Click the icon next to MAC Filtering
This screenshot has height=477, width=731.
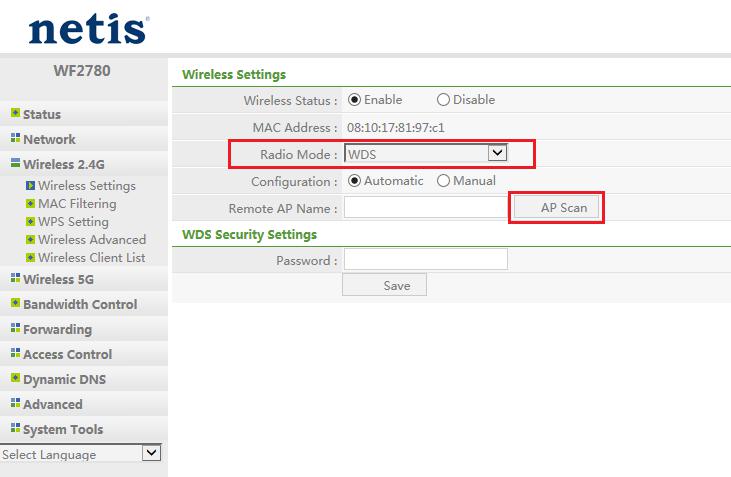tap(30, 204)
